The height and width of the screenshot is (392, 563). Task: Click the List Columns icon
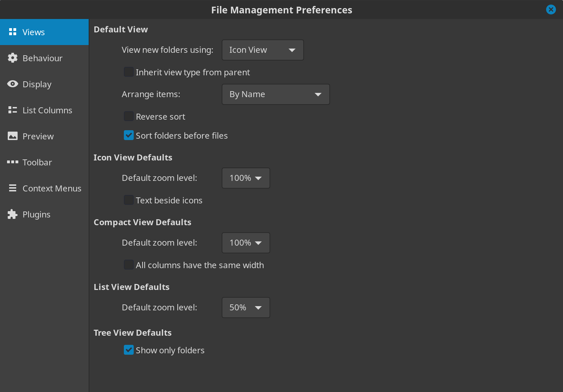pyautogui.click(x=13, y=110)
